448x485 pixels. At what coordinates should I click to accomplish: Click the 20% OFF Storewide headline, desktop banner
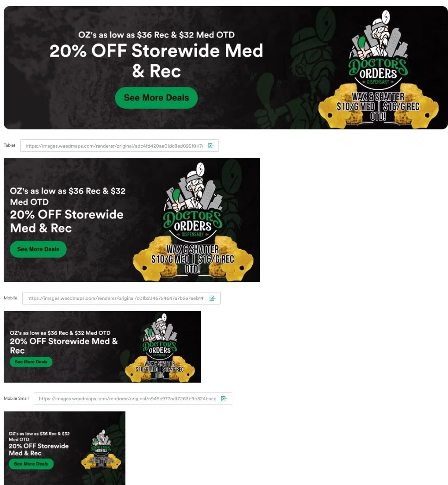point(156,61)
